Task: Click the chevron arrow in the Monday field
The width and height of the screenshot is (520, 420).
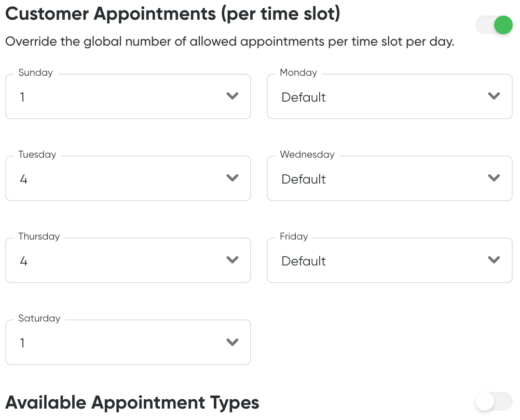Action: tap(494, 96)
